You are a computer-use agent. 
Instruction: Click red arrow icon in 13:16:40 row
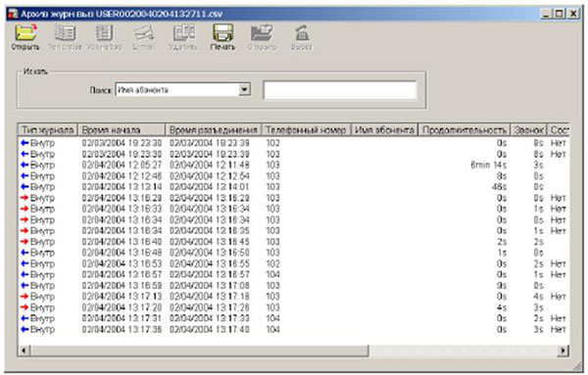(24, 242)
